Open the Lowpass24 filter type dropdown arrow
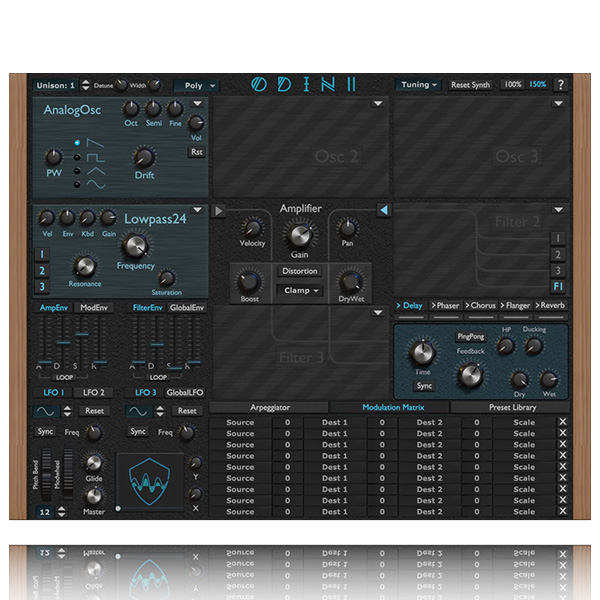The image size is (600, 600). [x=197, y=210]
